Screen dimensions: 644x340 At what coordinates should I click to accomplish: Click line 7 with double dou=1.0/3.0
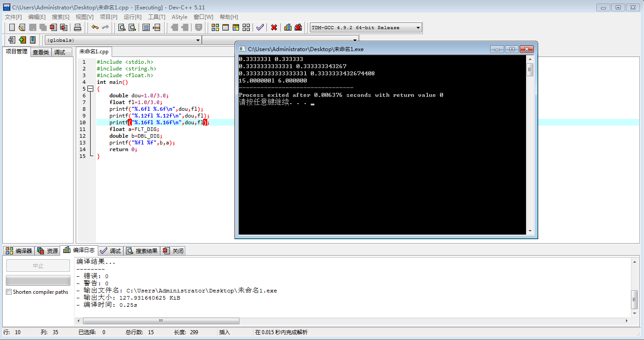pos(139,96)
